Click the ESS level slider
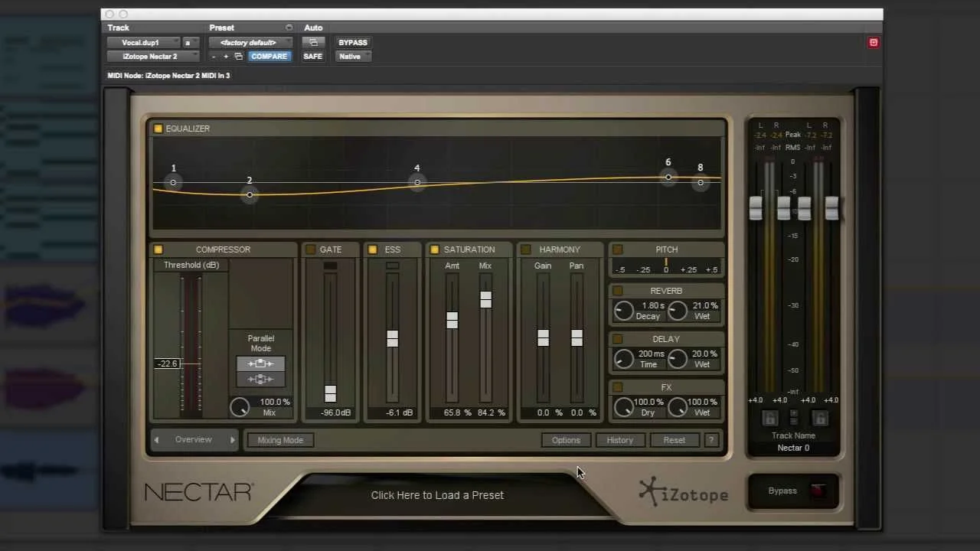The width and height of the screenshot is (980, 551). pos(392,339)
